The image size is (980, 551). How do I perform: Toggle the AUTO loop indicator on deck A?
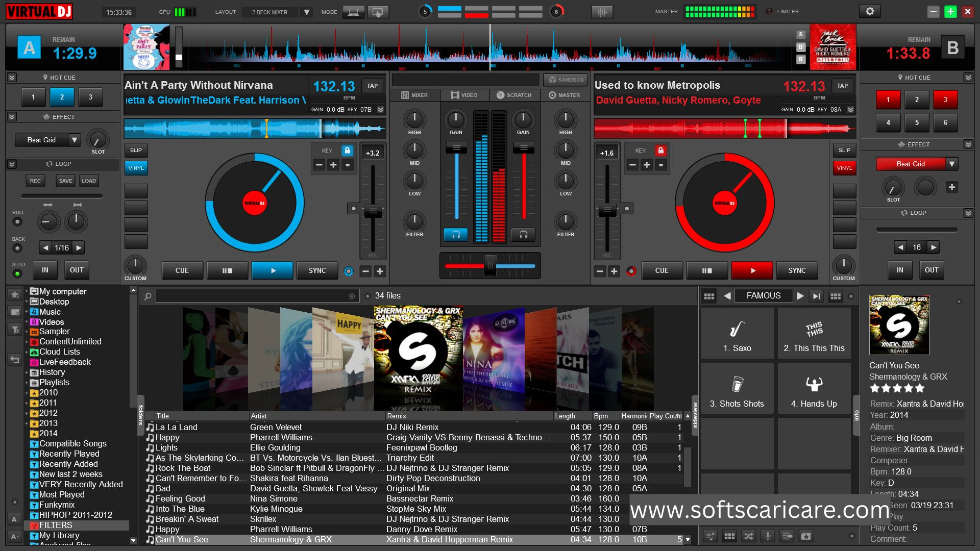(17, 274)
